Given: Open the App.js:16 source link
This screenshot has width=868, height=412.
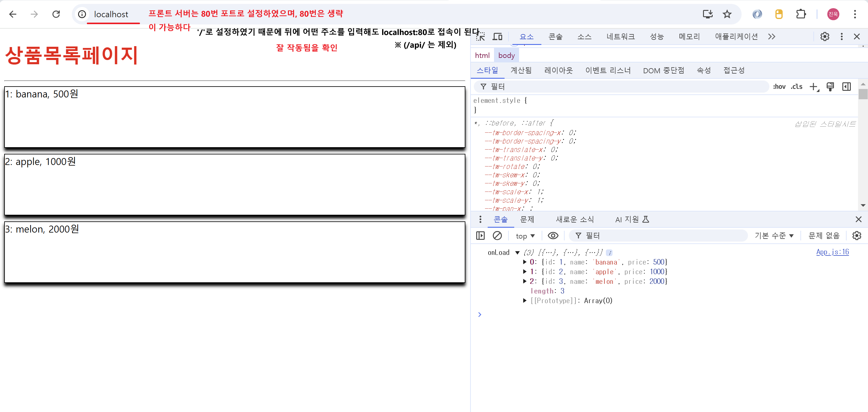Looking at the screenshot, I should 832,252.
